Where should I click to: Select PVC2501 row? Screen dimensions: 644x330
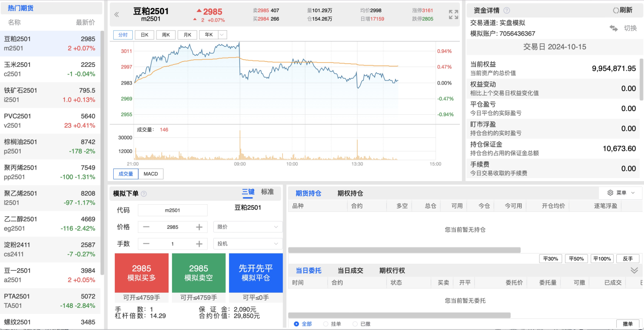tap(50, 121)
